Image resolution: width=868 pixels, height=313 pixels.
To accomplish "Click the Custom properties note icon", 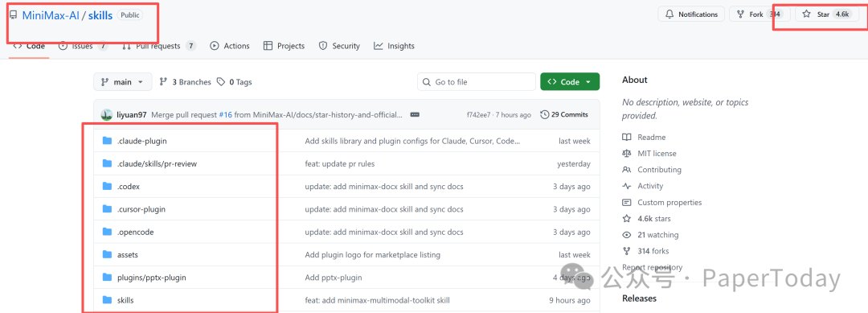I will 627,202.
